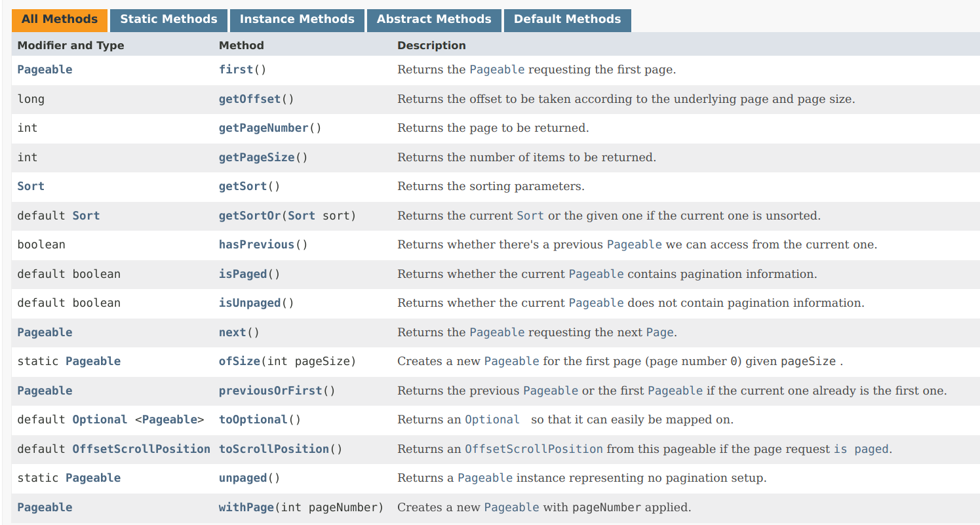Open the Page link in next() description

click(x=660, y=332)
